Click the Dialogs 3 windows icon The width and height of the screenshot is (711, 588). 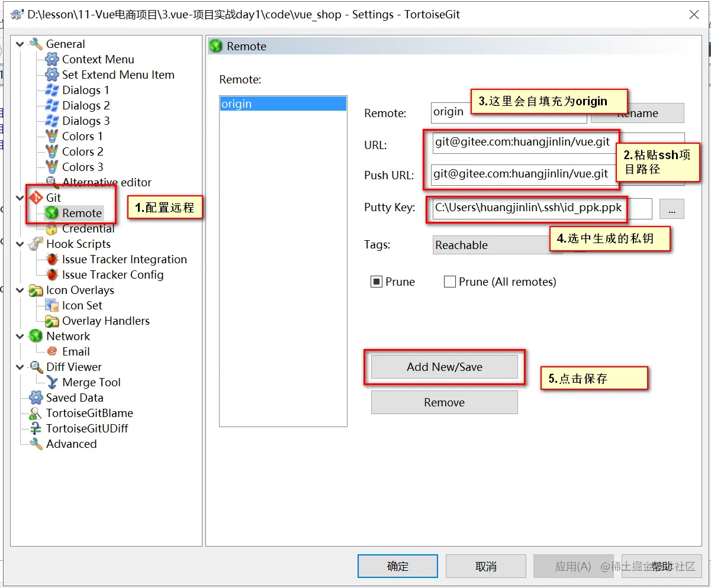pos(52,121)
